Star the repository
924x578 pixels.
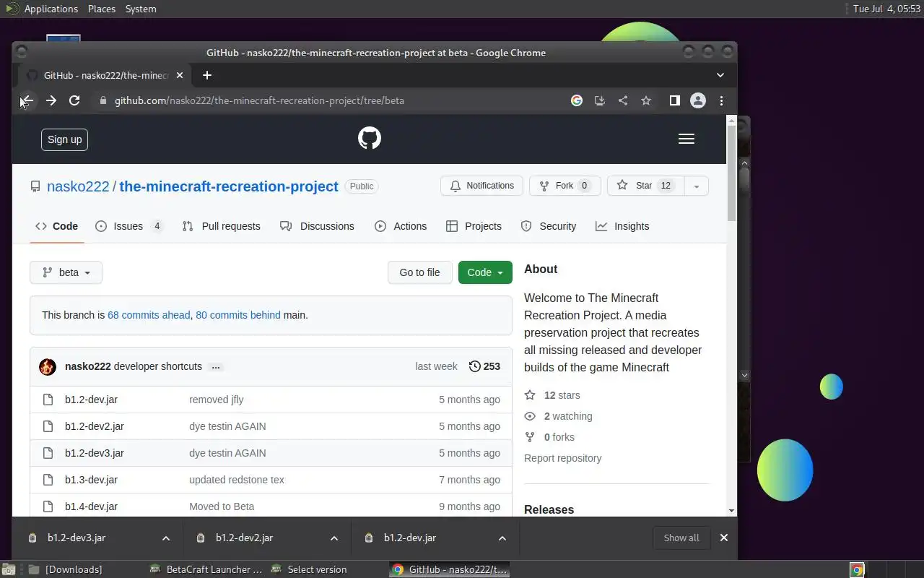coord(645,186)
